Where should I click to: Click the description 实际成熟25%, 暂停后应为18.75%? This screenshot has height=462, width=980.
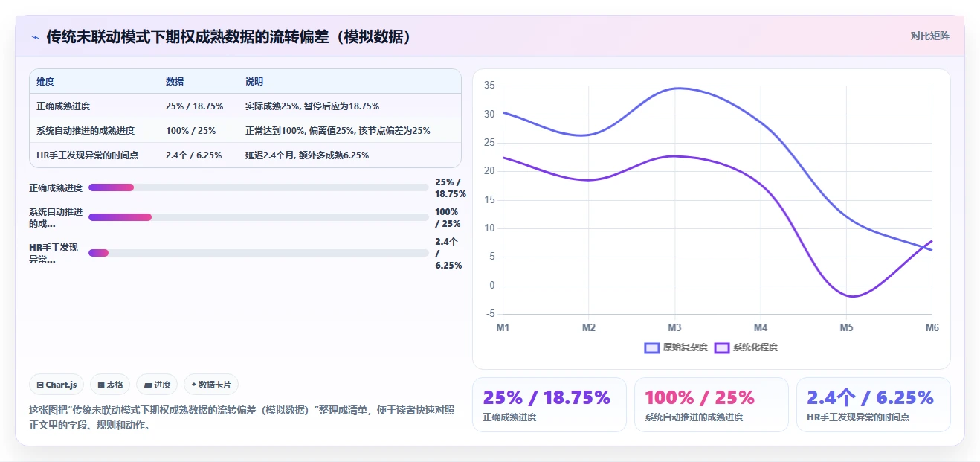(312, 106)
